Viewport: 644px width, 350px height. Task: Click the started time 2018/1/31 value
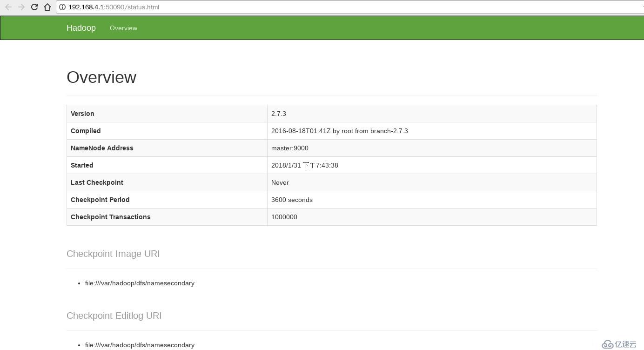[305, 165]
